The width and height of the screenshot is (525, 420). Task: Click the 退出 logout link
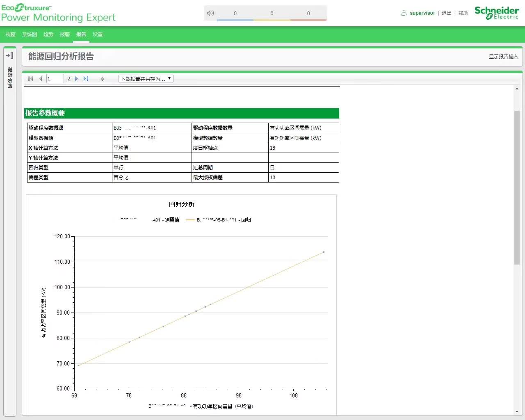point(446,13)
